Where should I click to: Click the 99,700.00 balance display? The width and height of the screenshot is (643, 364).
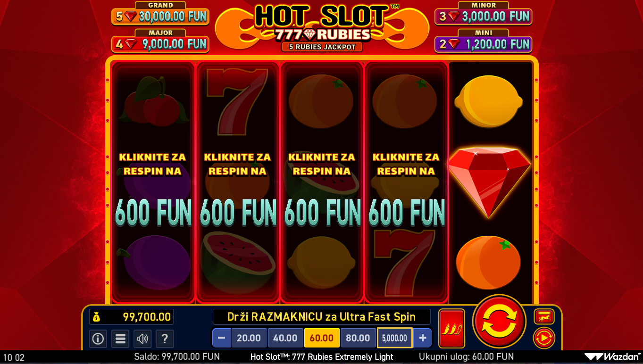coord(132,317)
